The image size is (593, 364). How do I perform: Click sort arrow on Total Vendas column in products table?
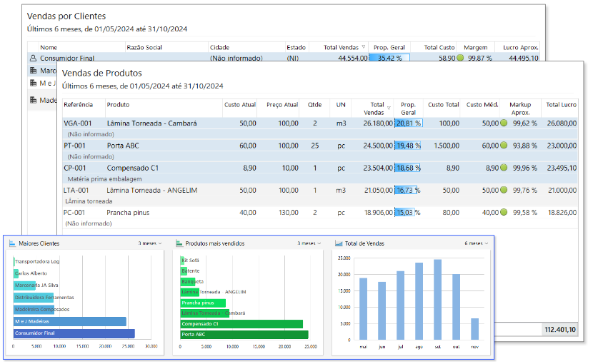(x=389, y=108)
